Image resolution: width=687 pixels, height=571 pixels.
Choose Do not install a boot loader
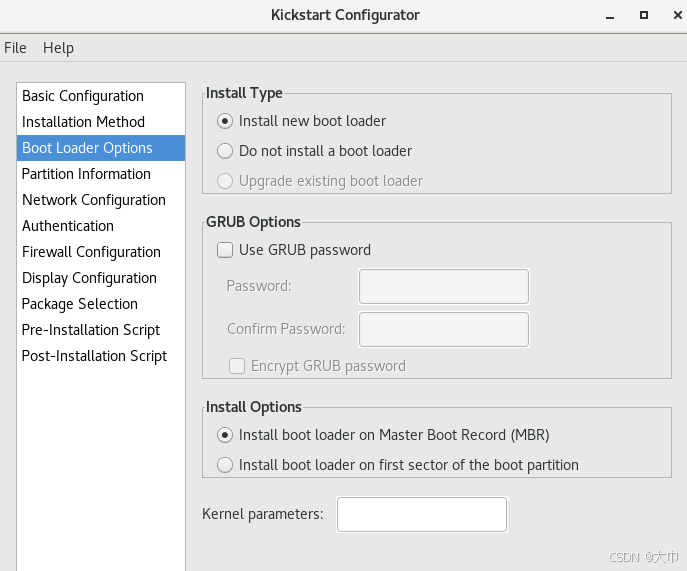point(225,151)
